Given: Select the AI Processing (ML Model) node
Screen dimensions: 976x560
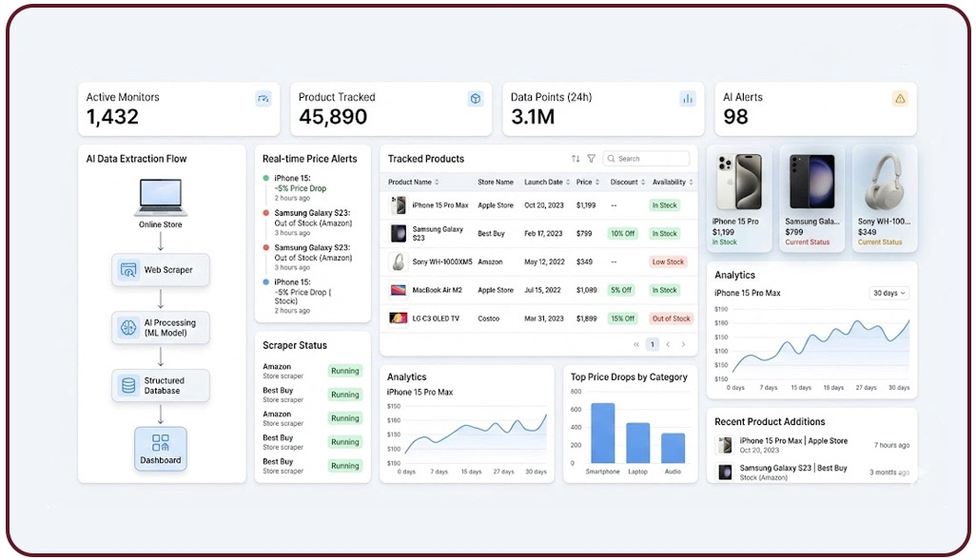Looking at the screenshot, I should [161, 328].
